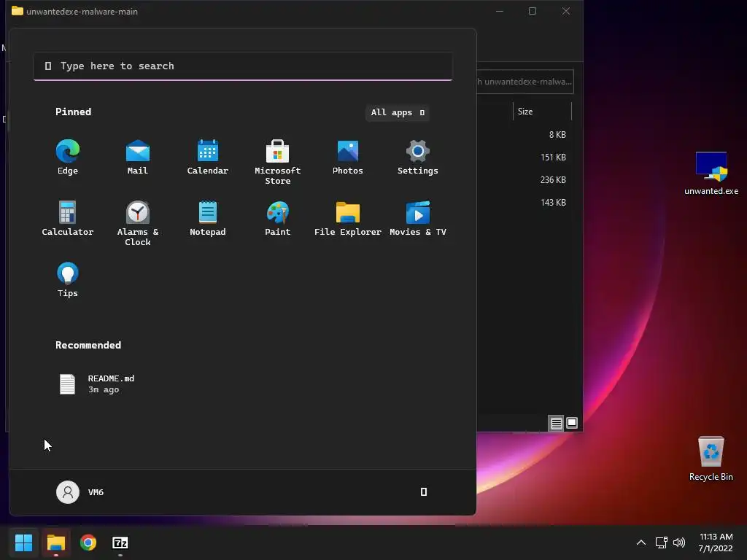Open network status tray icon
Screen dimensions: 747x560
pos(661,542)
